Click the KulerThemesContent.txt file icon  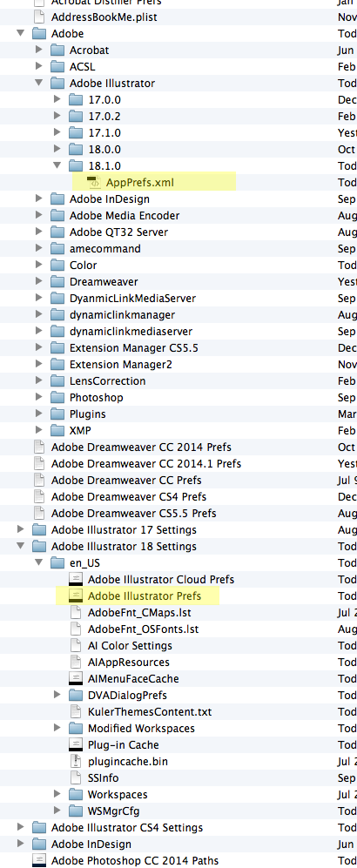[77, 711]
